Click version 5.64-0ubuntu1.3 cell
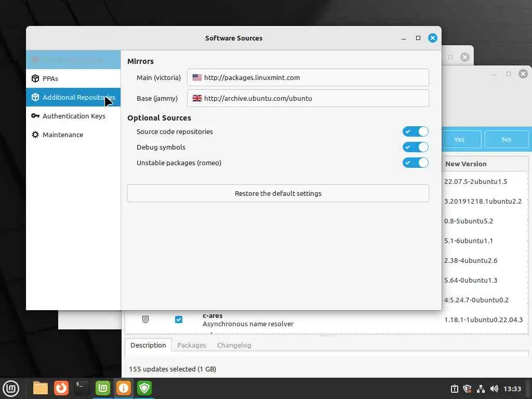This screenshot has height=399, width=532. point(471,280)
